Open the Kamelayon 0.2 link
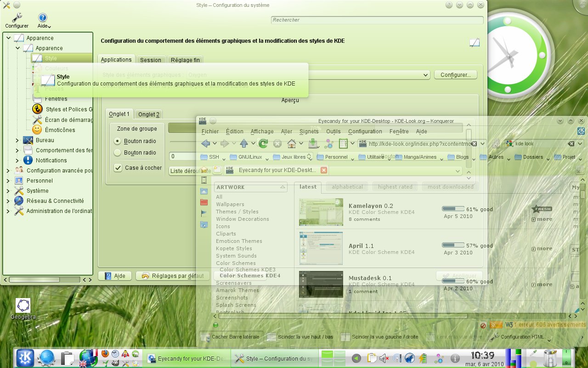This screenshot has height=368, width=588. 371,206
